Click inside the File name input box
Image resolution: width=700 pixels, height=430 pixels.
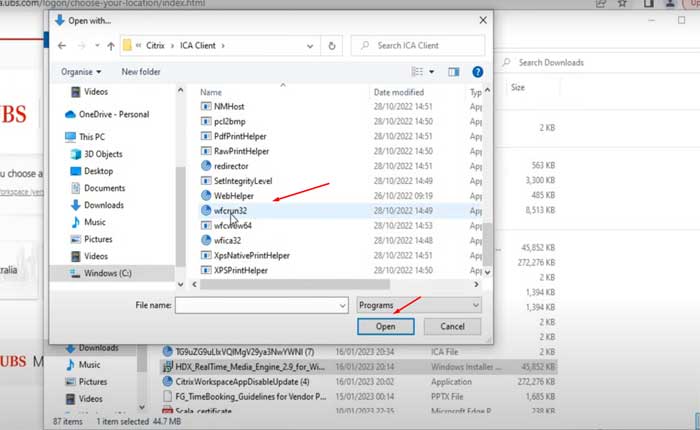tap(256, 305)
